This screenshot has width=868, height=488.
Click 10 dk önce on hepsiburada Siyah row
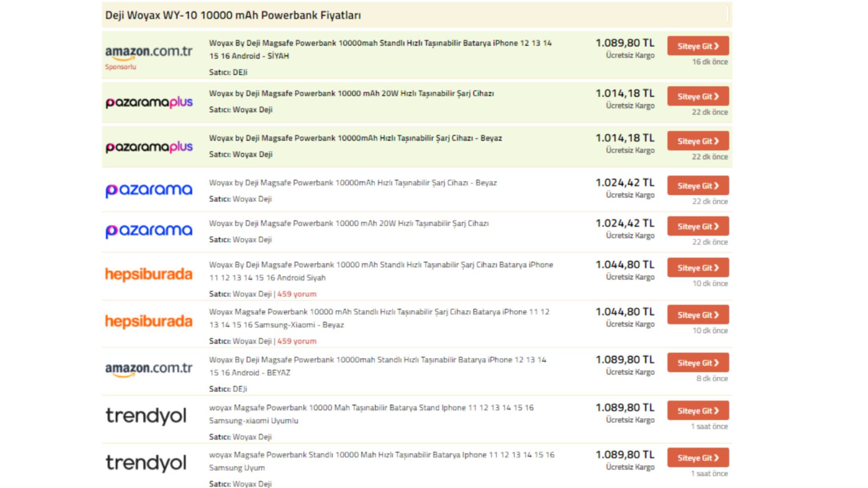710,284
